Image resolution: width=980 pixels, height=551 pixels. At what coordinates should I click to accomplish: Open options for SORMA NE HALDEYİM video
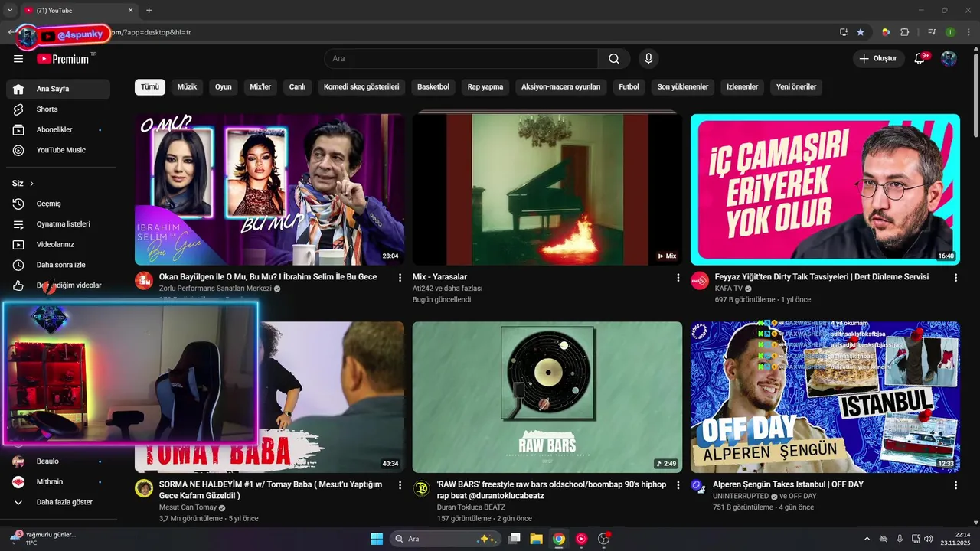coord(400,485)
